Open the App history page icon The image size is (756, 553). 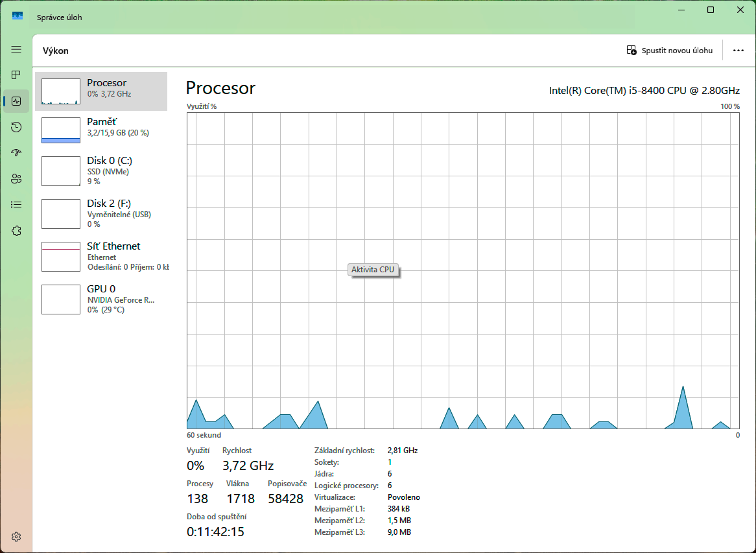16,127
